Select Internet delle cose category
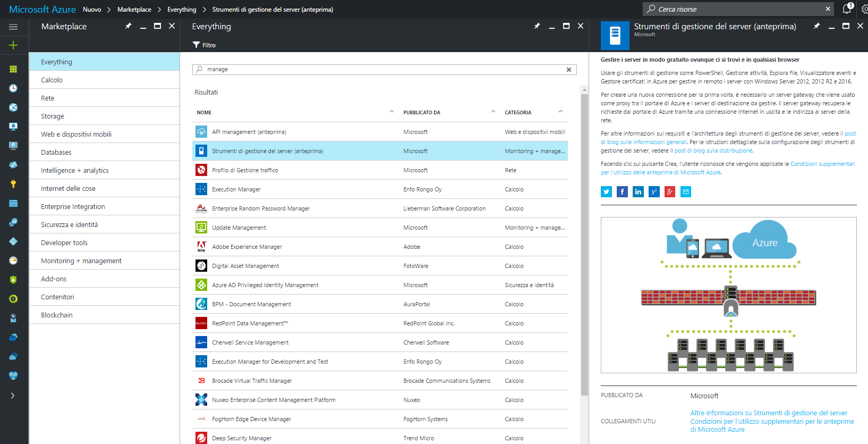 105,188
